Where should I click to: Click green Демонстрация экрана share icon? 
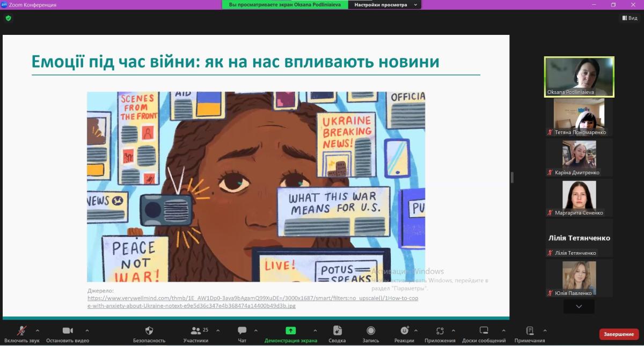[x=290, y=330]
